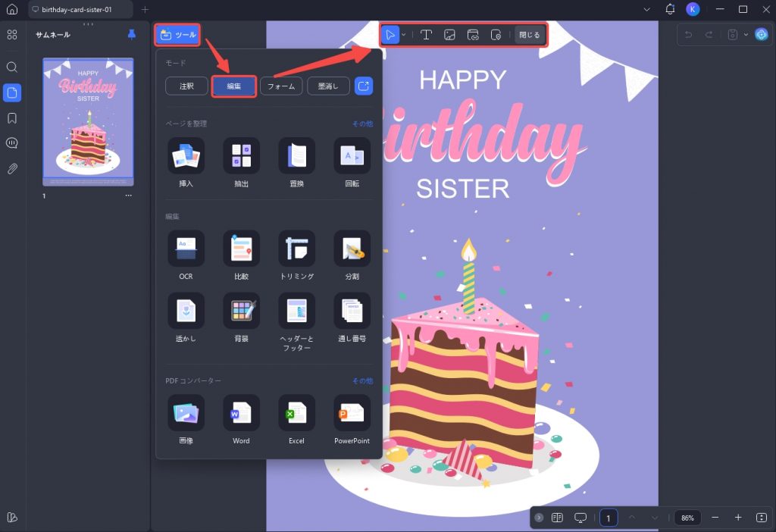Select page 1 thumbnail
The image size is (776, 532).
coord(88,122)
